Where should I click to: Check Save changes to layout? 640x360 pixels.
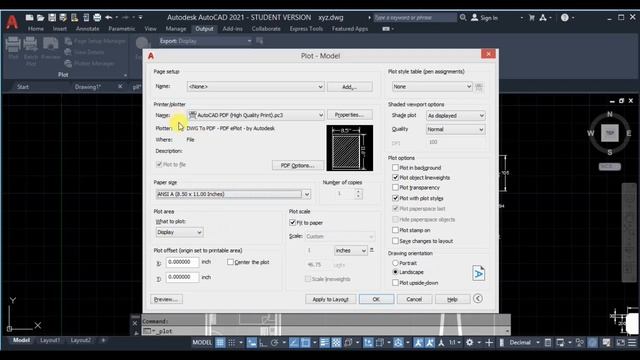coord(395,241)
